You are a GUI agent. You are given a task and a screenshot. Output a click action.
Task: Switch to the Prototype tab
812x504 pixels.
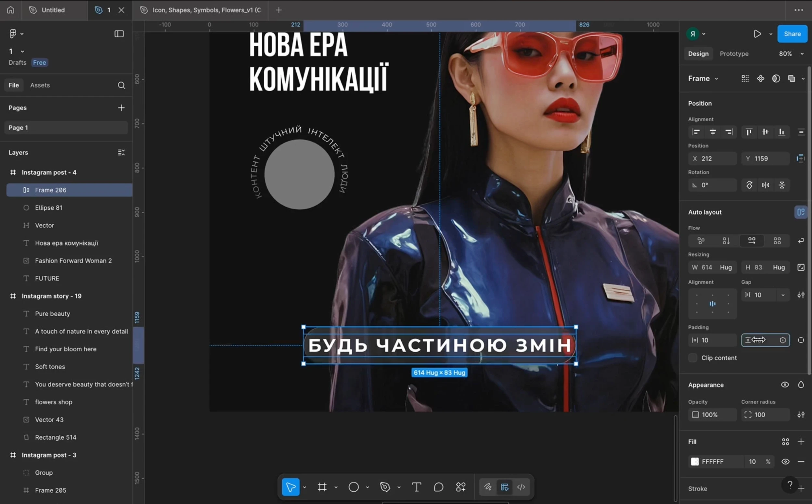point(734,54)
